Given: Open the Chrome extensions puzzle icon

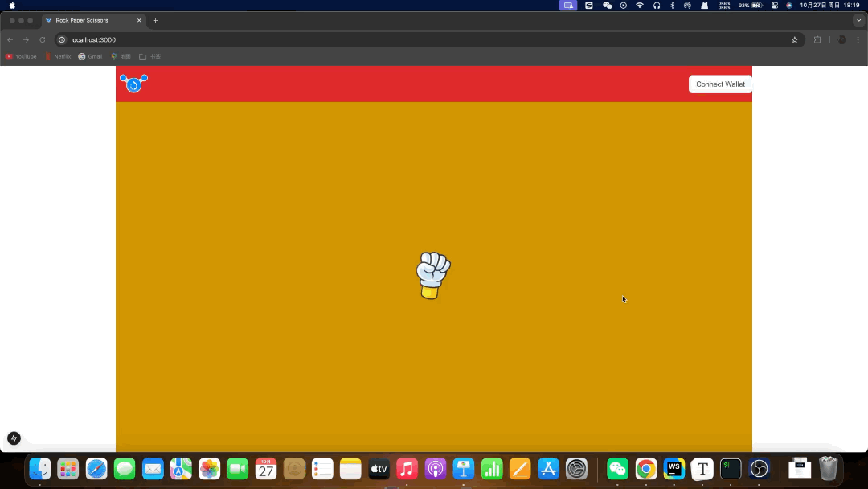Looking at the screenshot, I should click(x=817, y=40).
